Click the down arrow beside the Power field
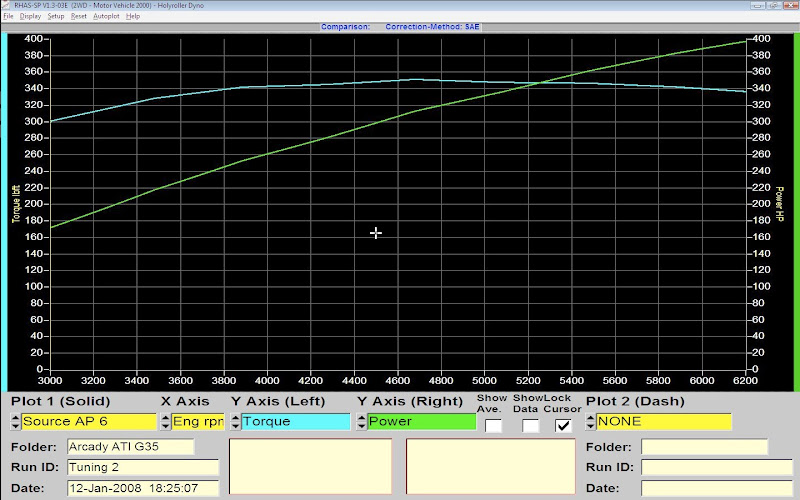The image size is (800, 500). click(x=361, y=426)
